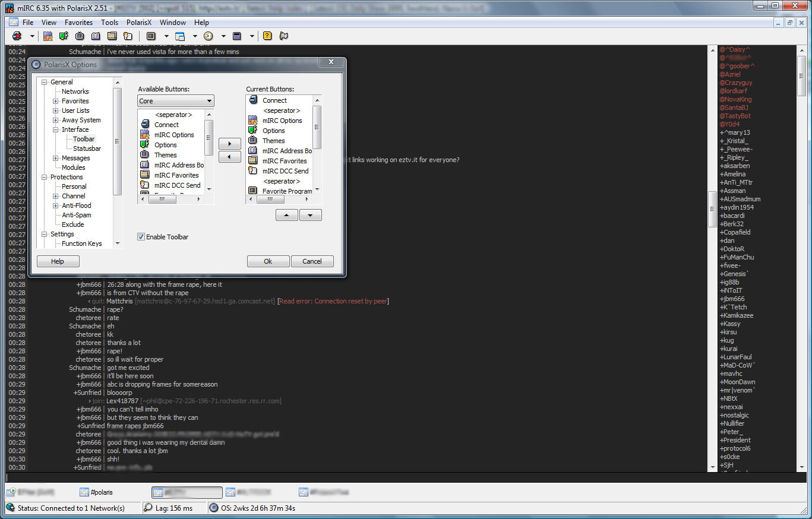Viewport: 812px width, 519px height.
Task: Open the Window menu
Action: point(173,23)
